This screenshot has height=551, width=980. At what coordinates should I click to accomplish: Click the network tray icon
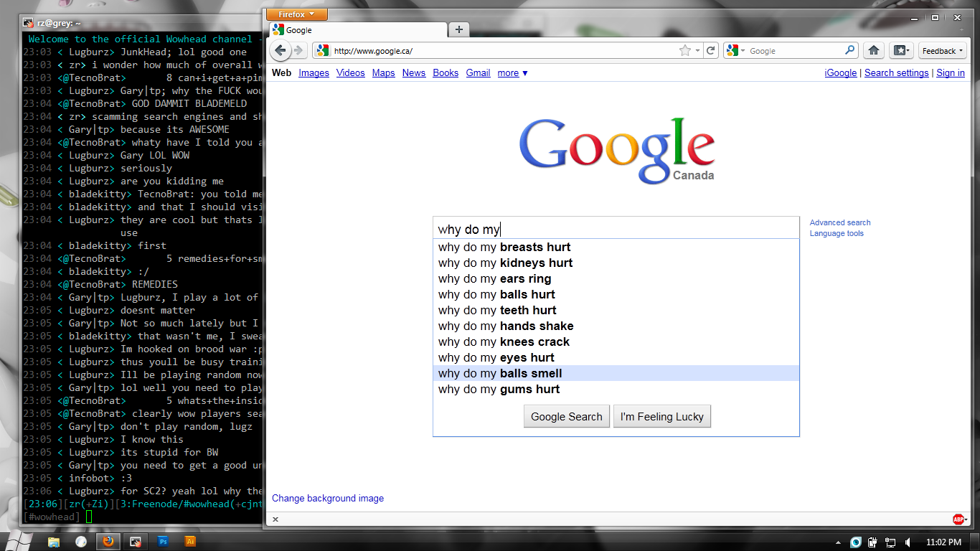pos(890,542)
